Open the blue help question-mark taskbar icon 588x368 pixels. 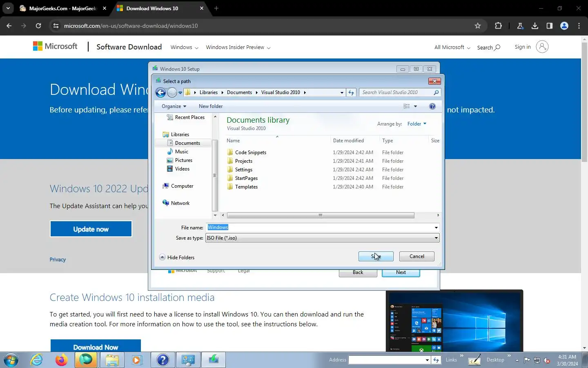coord(163,360)
